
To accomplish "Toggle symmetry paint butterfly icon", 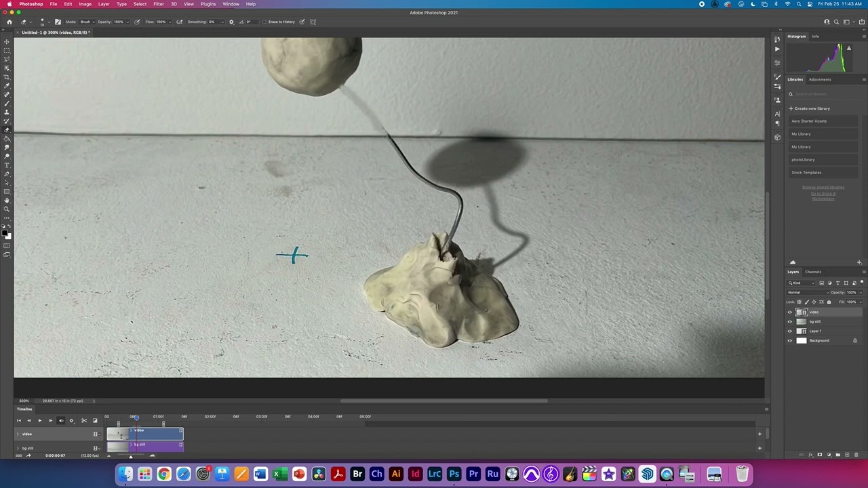I will 313,22.
